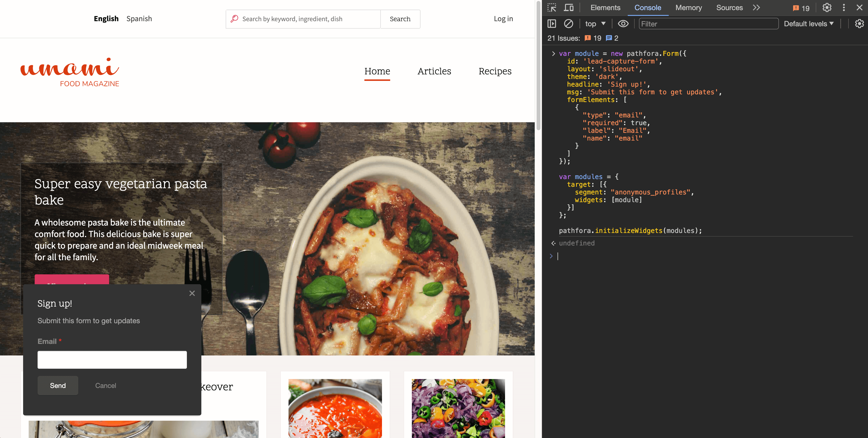Click the Email input field
This screenshot has height=438, width=868.
click(112, 360)
